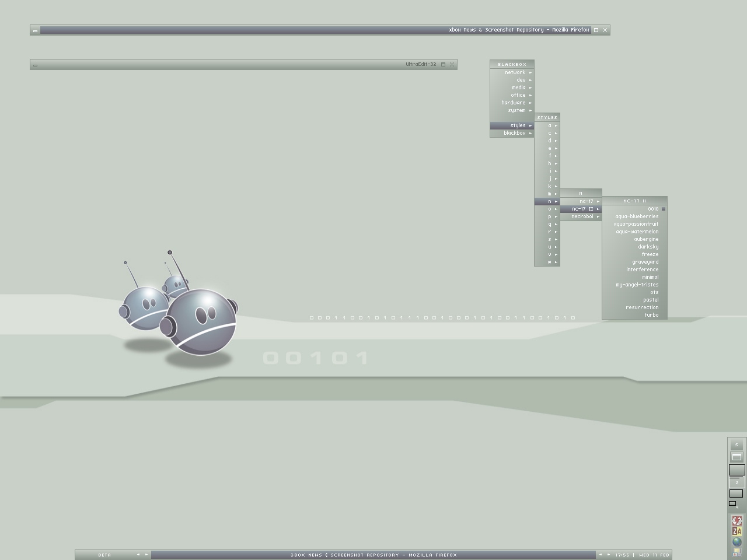Click the 17:55 clock in toolbar
The width and height of the screenshot is (747, 560).
(x=622, y=555)
